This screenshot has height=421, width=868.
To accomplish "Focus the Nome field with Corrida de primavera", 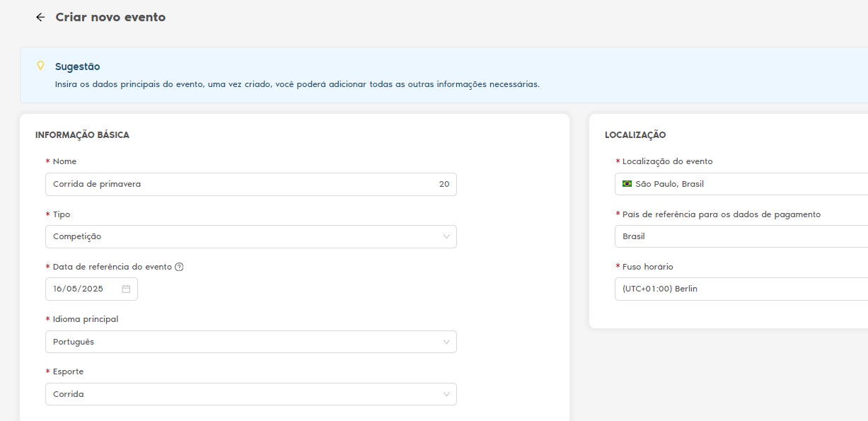I will 233,184.
